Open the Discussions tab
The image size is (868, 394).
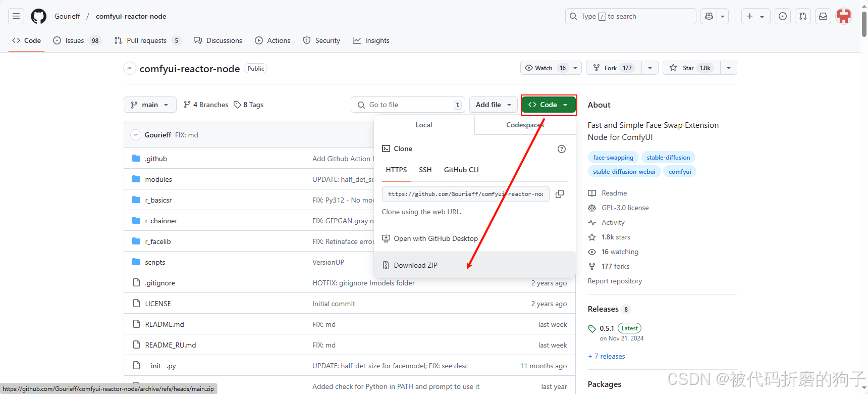(218, 40)
